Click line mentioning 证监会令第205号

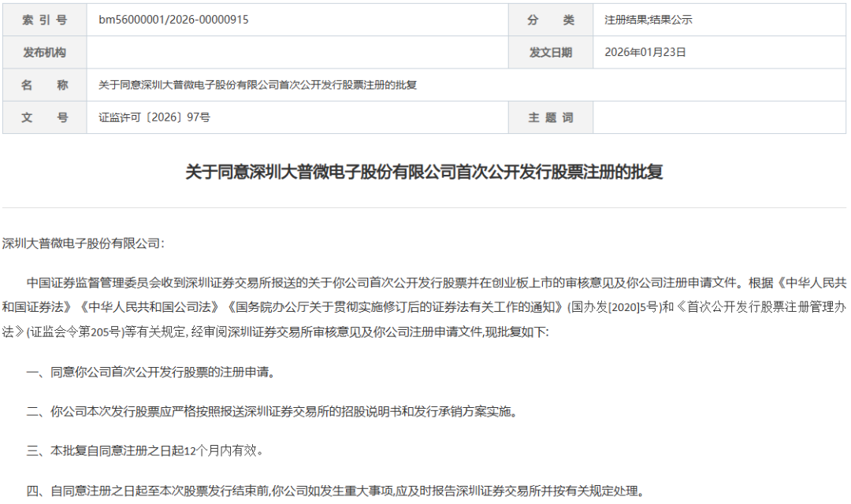275,332
